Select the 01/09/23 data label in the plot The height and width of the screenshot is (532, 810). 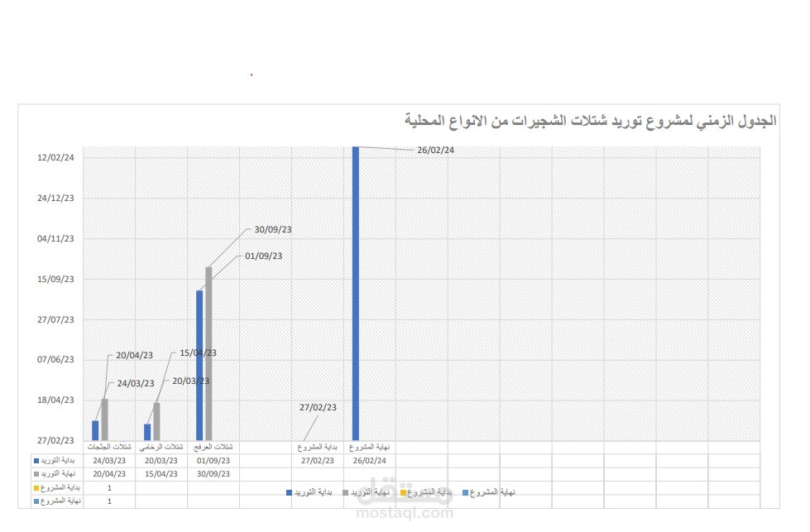pos(263,256)
